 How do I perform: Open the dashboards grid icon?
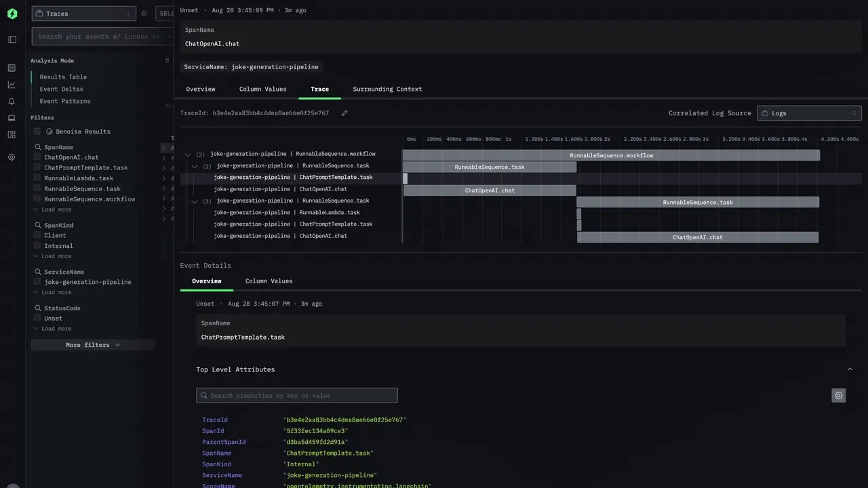12,134
